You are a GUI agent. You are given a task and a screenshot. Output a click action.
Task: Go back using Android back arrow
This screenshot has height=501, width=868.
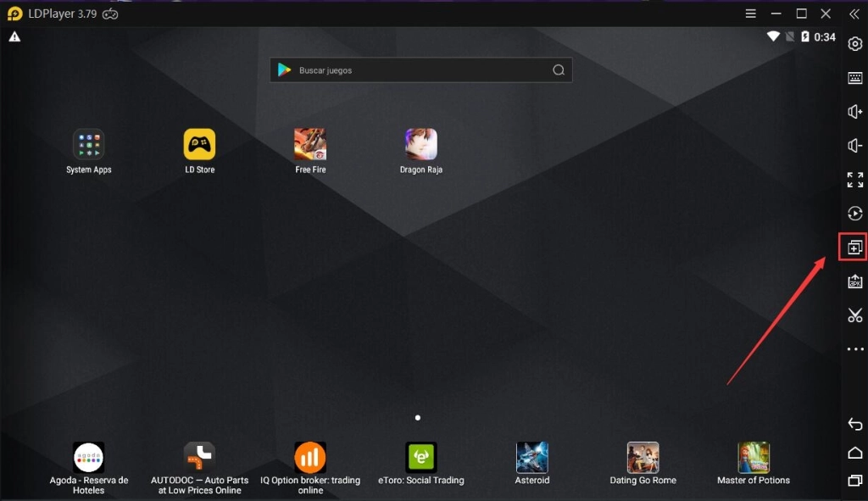click(855, 424)
